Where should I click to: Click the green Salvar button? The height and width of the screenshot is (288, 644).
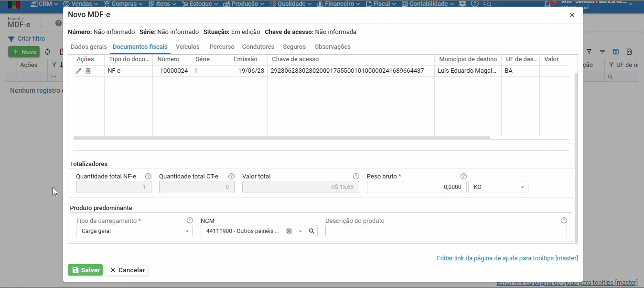[x=85, y=270]
